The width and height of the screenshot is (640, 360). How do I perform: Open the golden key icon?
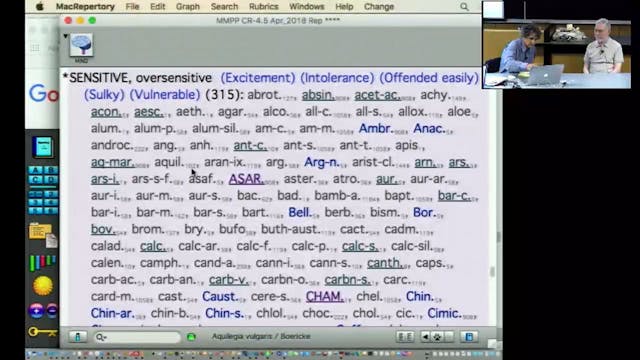pyautogui.click(x=42, y=331)
